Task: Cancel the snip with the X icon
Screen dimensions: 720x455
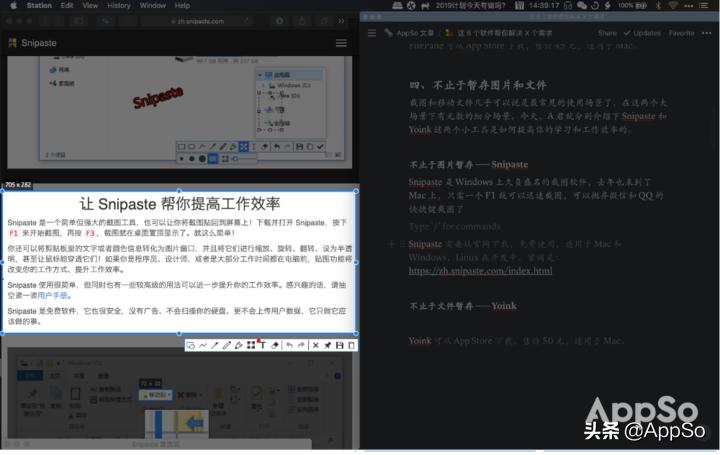Action: [316, 346]
